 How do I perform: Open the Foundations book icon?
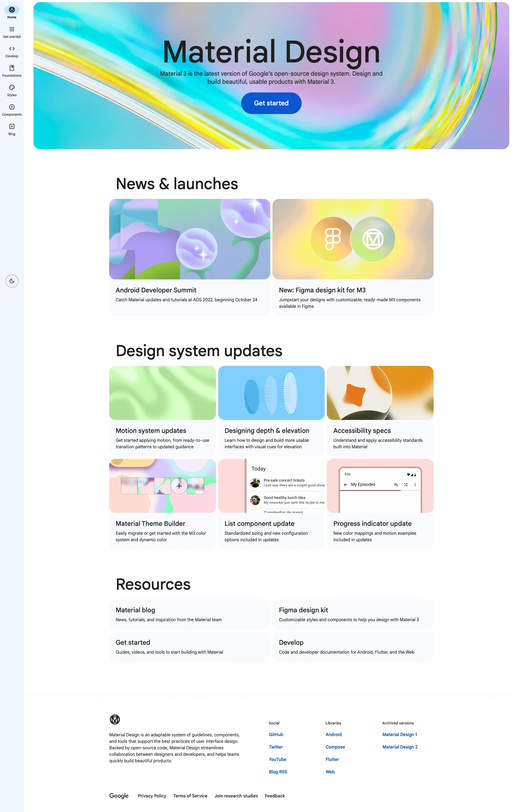[x=12, y=68]
